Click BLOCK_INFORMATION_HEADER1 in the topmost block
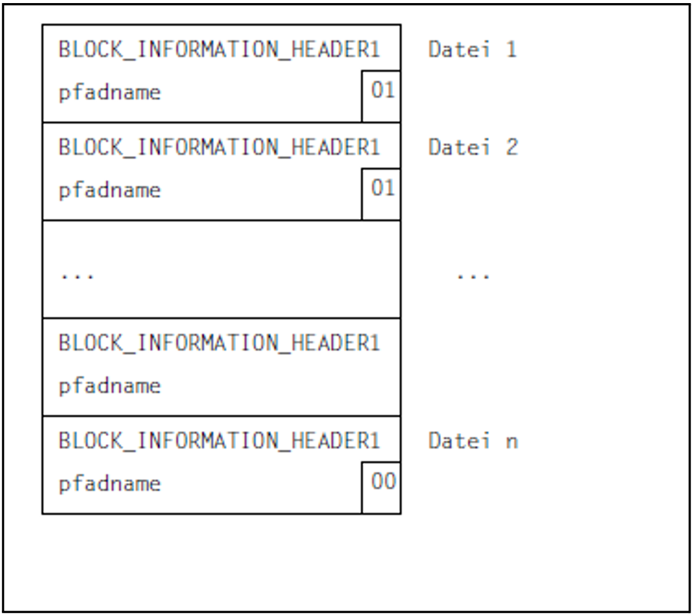 (x=219, y=49)
